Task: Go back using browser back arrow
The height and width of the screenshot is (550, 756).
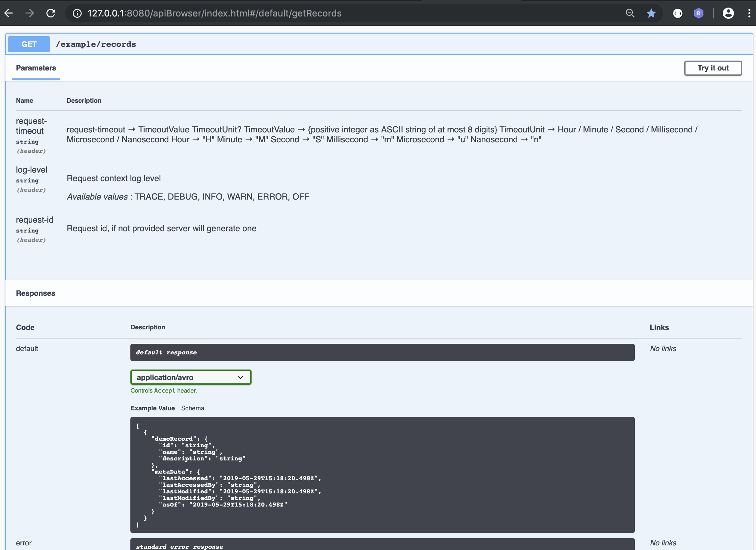Action: (x=9, y=13)
